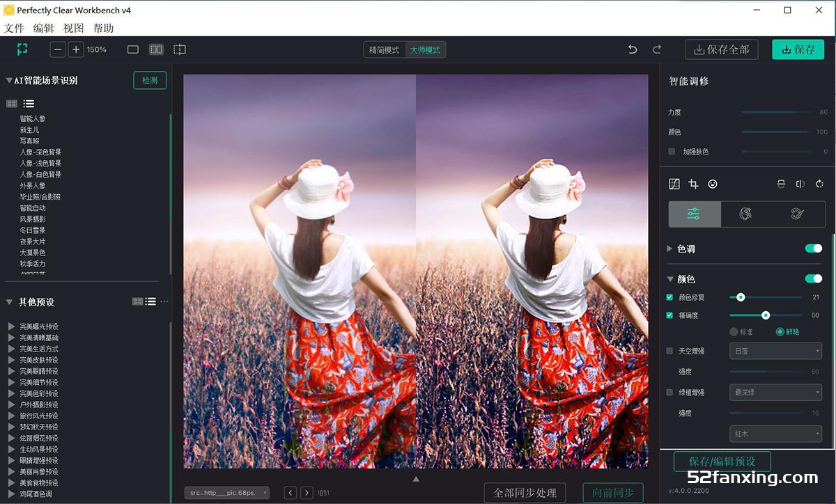
Task: Click the green 保存 button
Action: pos(798,49)
